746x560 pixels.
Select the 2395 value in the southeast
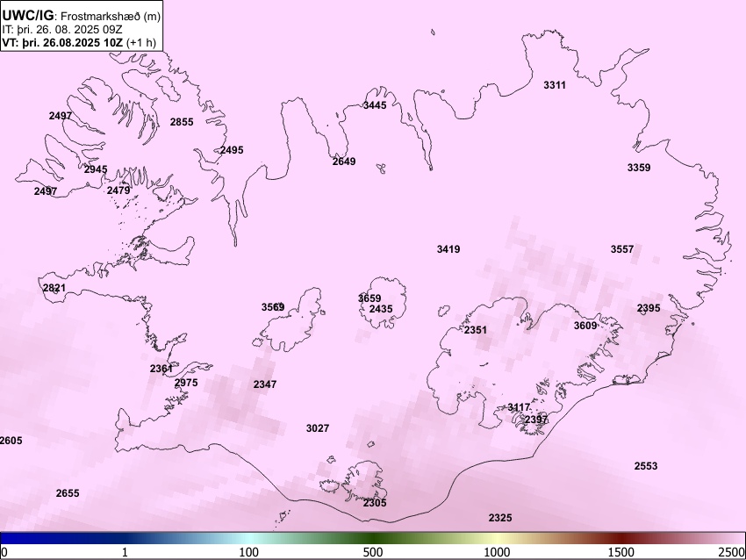point(649,308)
